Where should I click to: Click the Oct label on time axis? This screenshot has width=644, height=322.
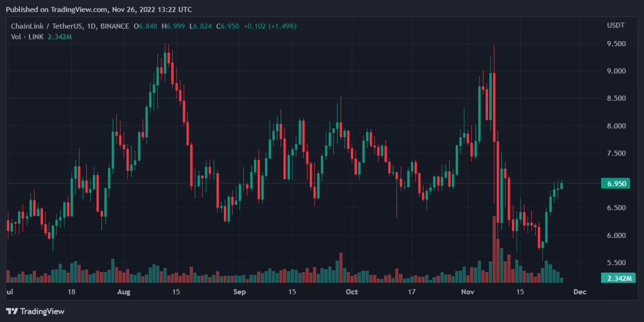352,292
